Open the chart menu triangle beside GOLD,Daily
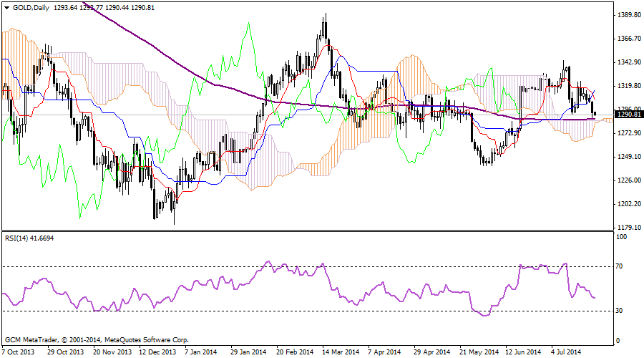Screen dimensions: 644x358 pos(7,7)
